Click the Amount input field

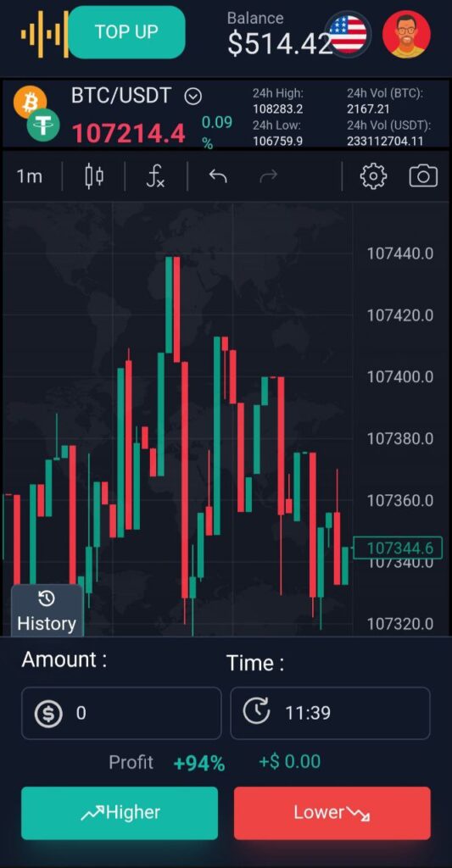(121, 713)
